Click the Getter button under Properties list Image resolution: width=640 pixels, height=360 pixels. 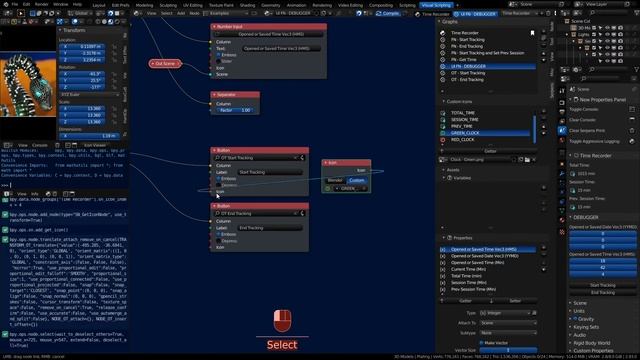click(465, 301)
